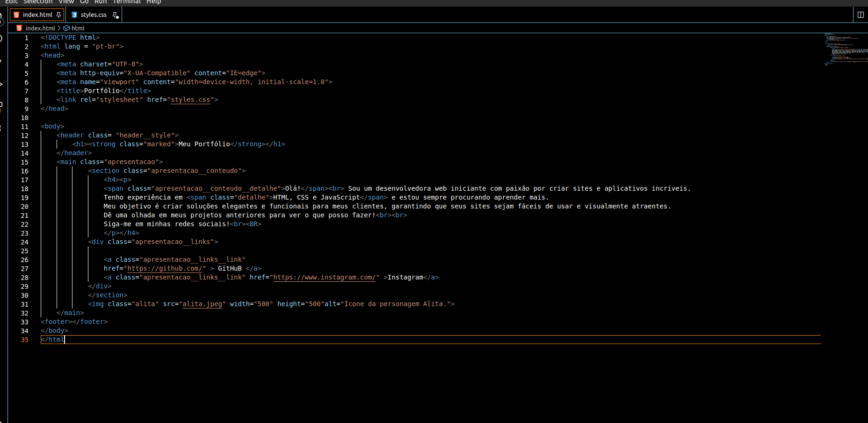Click the HTML5 file icon in index.html tab
This screenshot has height=423, width=868.
(x=16, y=15)
